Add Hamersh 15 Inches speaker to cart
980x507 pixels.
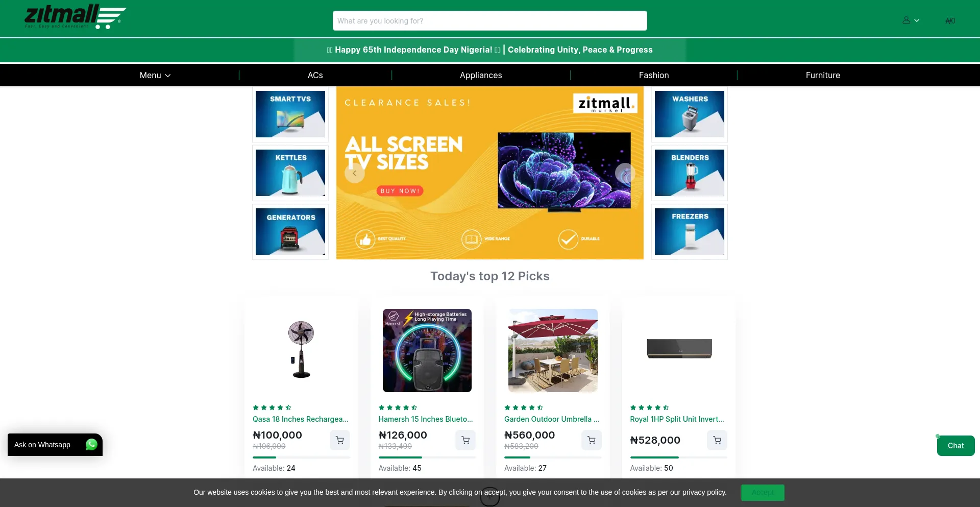point(465,440)
